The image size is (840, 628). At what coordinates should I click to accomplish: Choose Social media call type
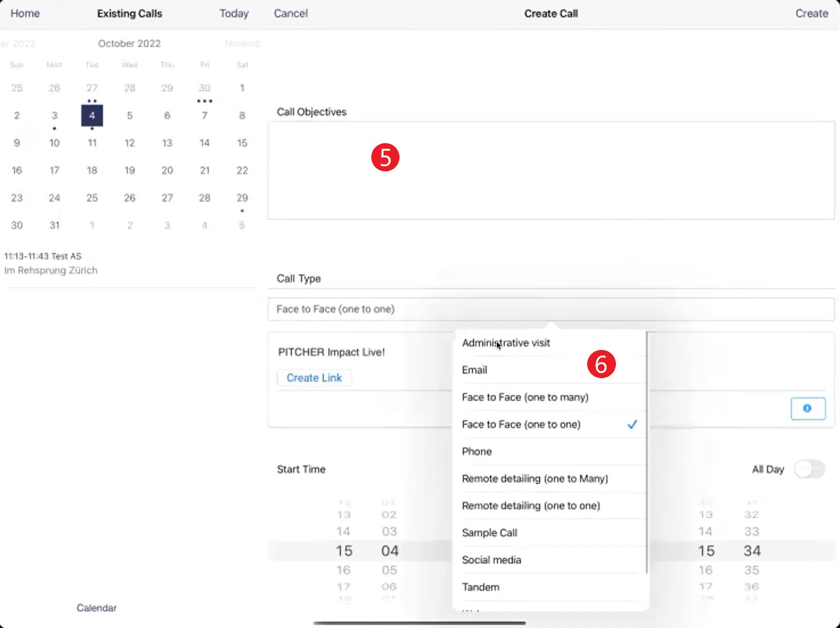coord(491,560)
